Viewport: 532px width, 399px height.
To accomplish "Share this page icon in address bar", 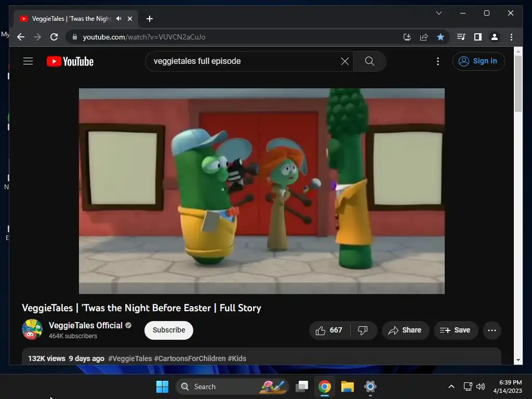I will coord(424,37).
